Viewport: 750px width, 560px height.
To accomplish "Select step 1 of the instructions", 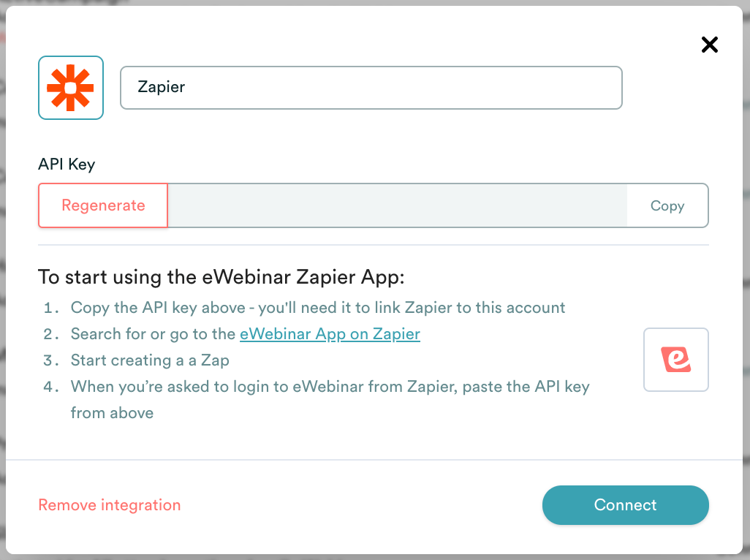I will click(317, 307).
